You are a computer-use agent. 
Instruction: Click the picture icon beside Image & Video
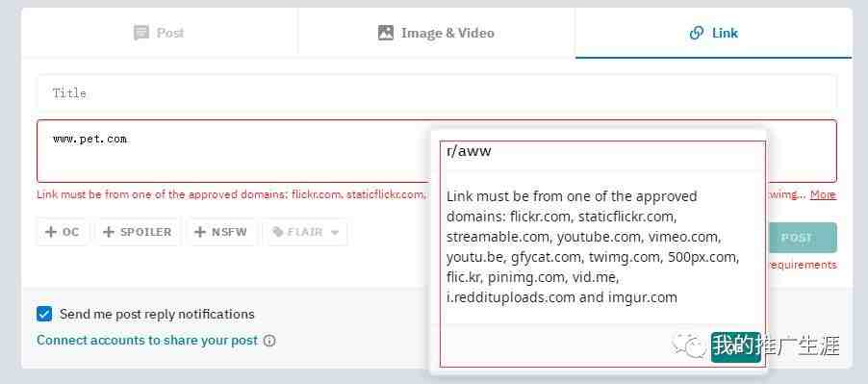point(385,33)
